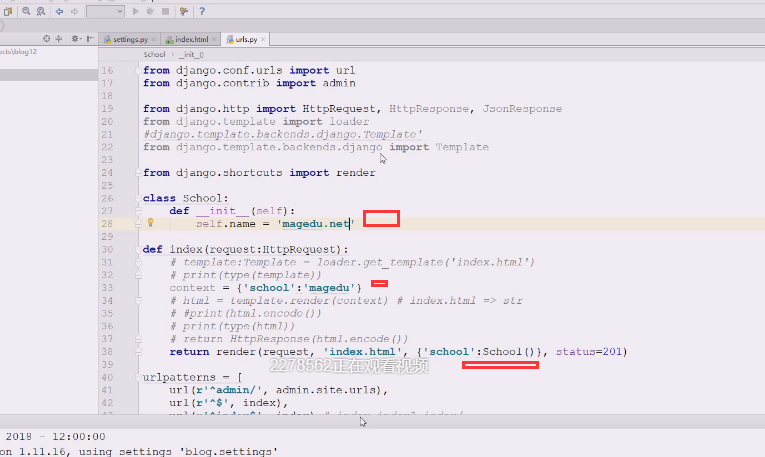
Task: Click the __init__() breadcrumb
Action: [191, 55]
